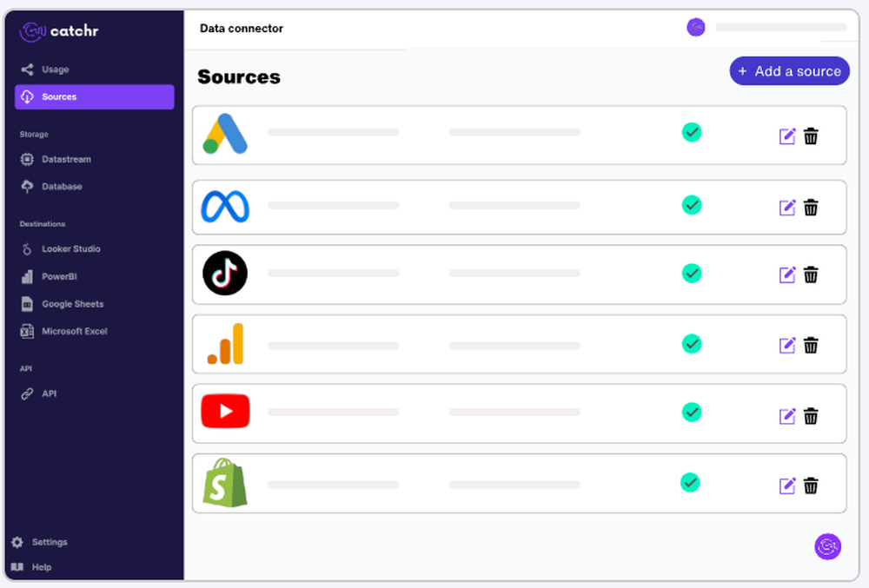Edit the YouTube source entry
869x588 pixels.
(x=787, y=416)
